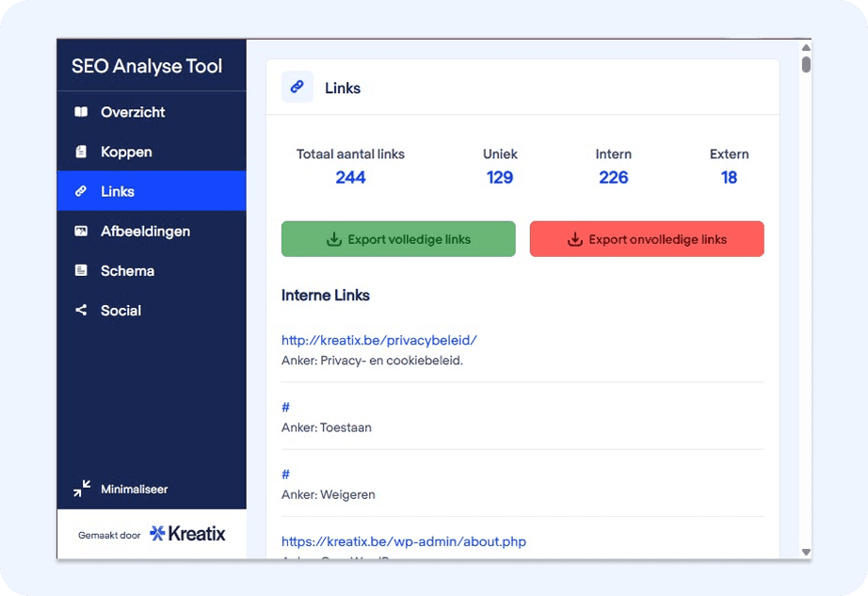
Task: Open the Social section
Action: pos(152,310)
